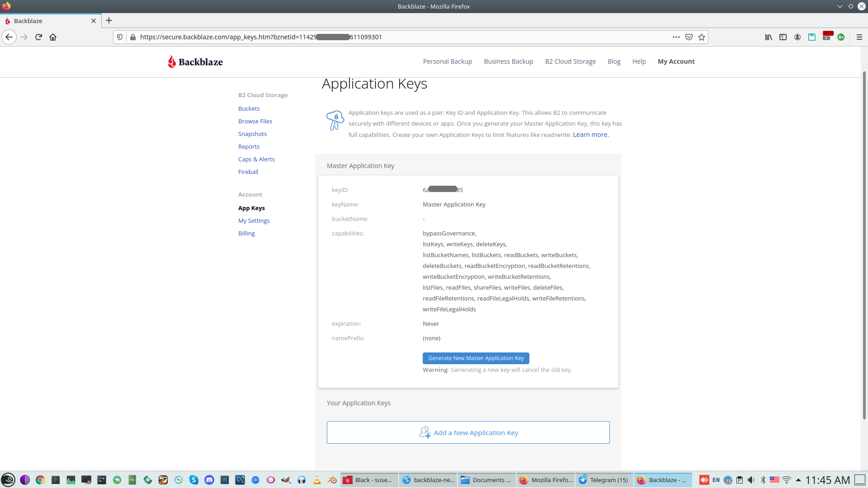This screenshot has height=488, width=868.
Task: Bookmark this page with star icon
Action: tap(701, 37)
